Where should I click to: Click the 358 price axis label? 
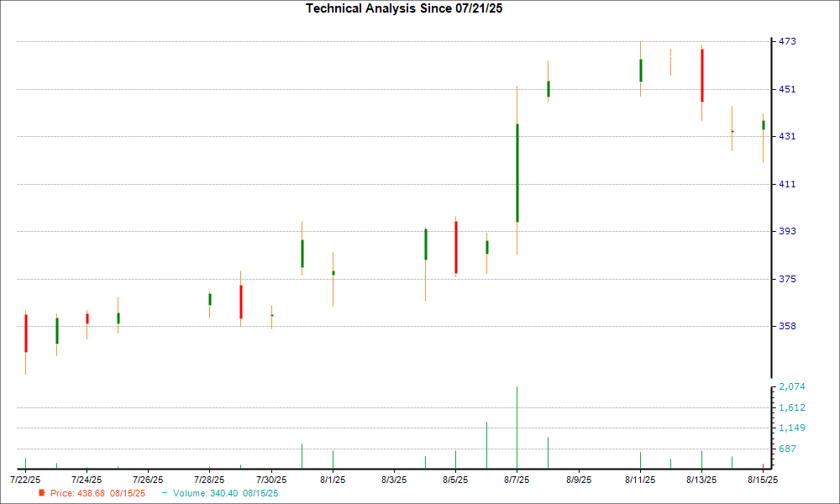(787, 326)
